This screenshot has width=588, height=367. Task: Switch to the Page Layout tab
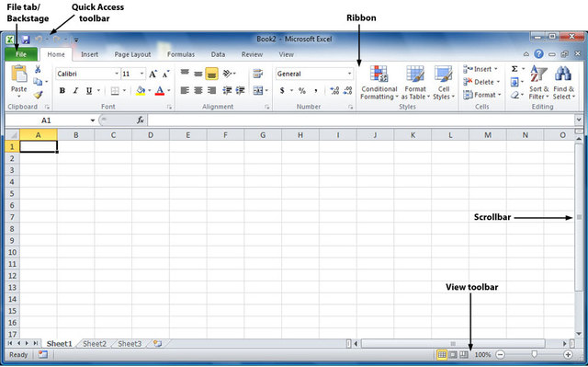[x=132, y=54]
